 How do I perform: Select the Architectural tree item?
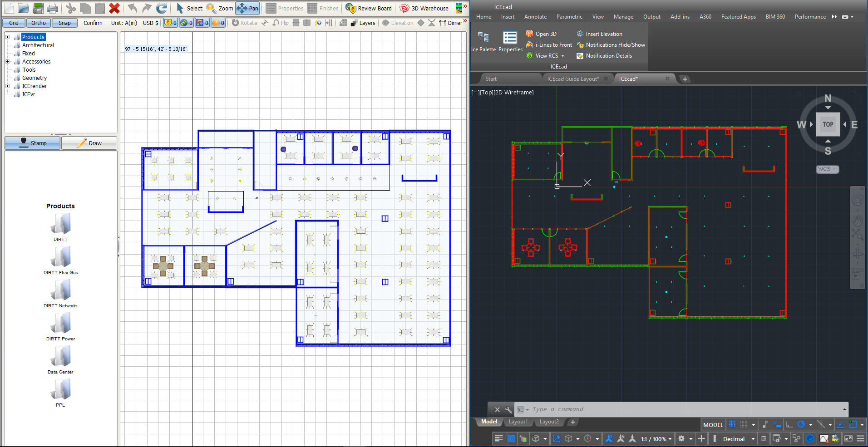pos(38,45)
